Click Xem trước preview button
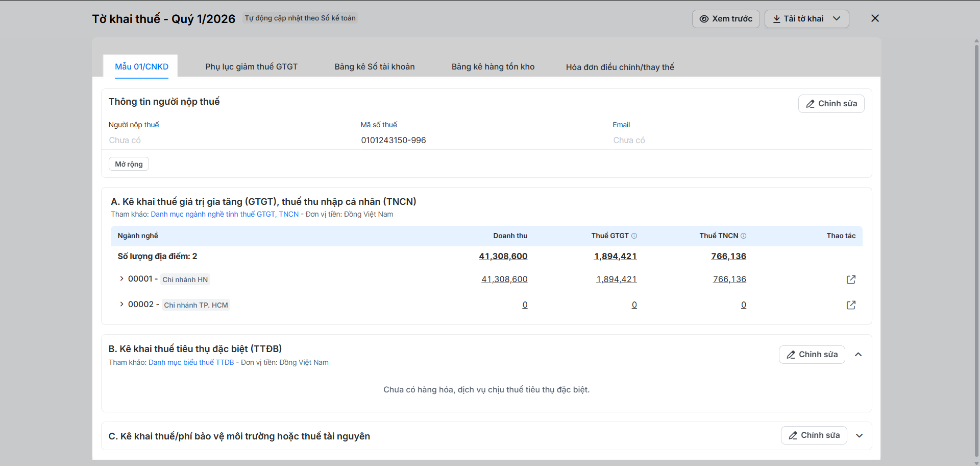The height and width of the screenshot is (466, 980). (x=725, y=19)
